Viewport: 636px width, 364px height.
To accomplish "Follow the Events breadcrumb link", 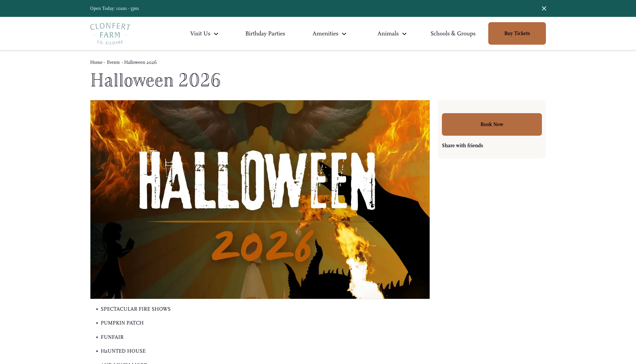I will click(x=113, y=62).
